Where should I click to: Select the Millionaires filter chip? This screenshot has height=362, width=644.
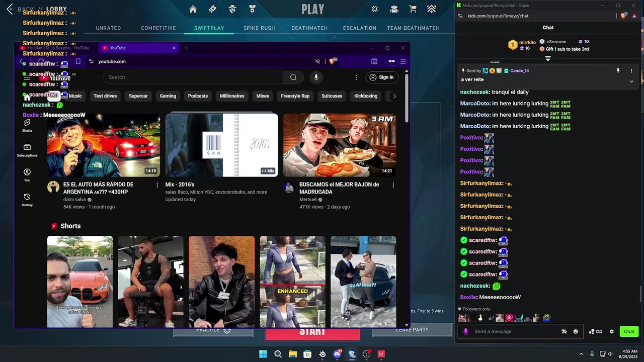pyautogui.click(x=232, y=96)
